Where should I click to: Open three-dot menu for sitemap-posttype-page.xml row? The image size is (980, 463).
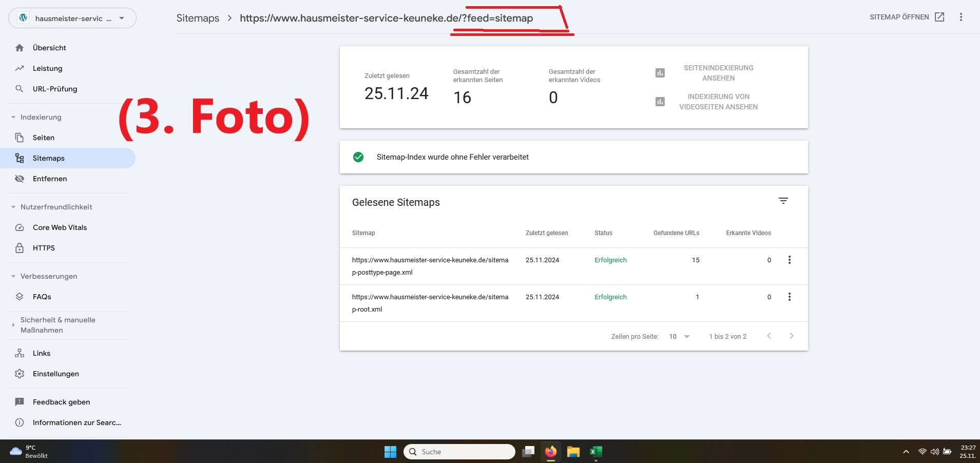(x=790, y=260)
